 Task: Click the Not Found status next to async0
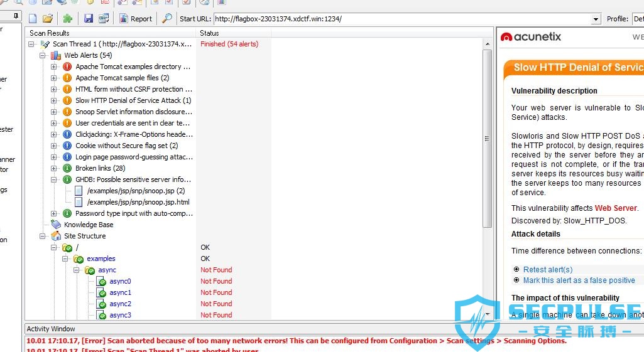[216, 281]
